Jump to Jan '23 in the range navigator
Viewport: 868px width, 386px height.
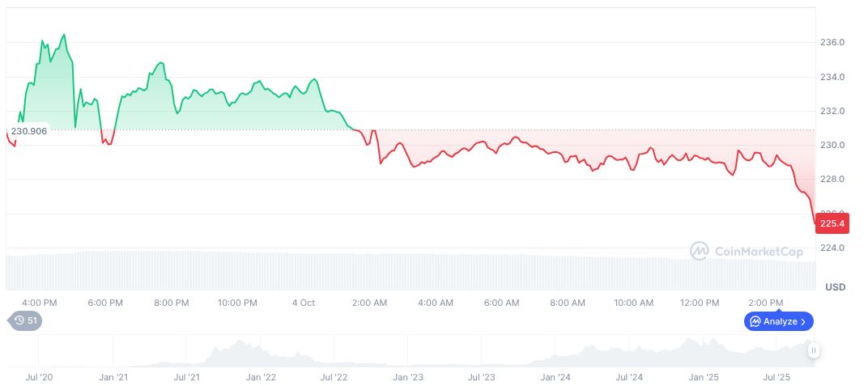(x=408, y=377)
